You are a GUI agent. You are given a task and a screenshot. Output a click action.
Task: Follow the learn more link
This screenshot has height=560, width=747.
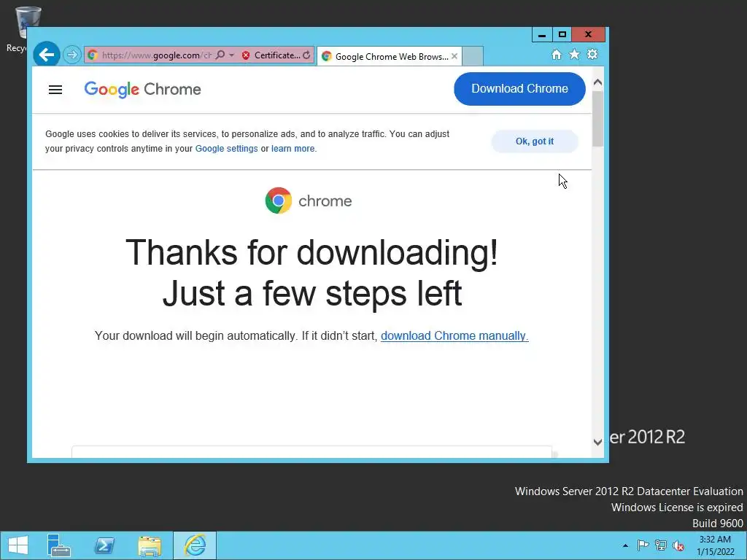tap(293, 149)
